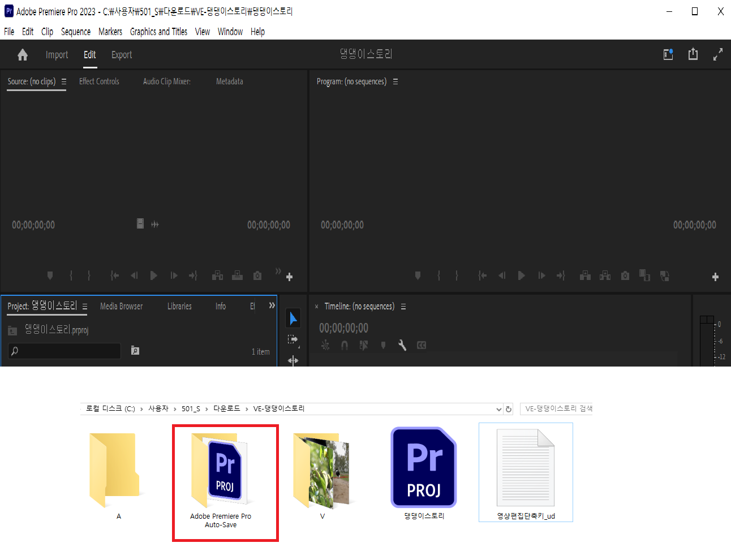This screenshot has height=560, width=731.
Task: Open the Sequence menu
Action: pos(76,32)
